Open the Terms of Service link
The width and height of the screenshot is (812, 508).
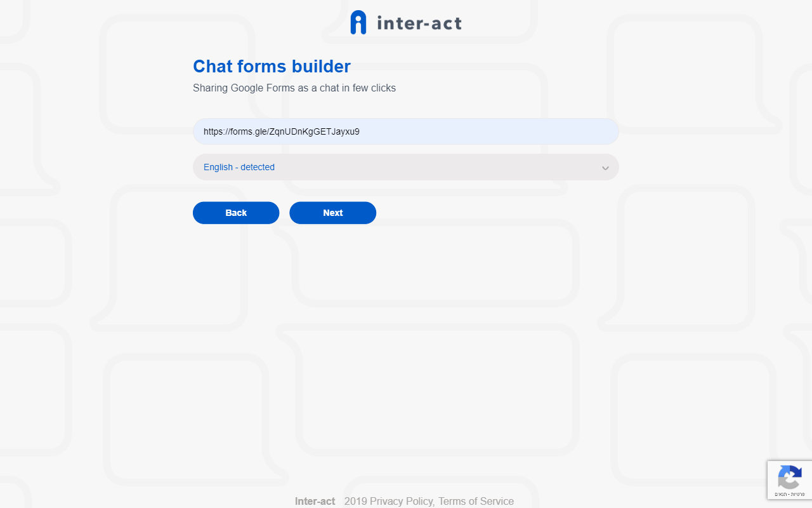pos(476,501)
